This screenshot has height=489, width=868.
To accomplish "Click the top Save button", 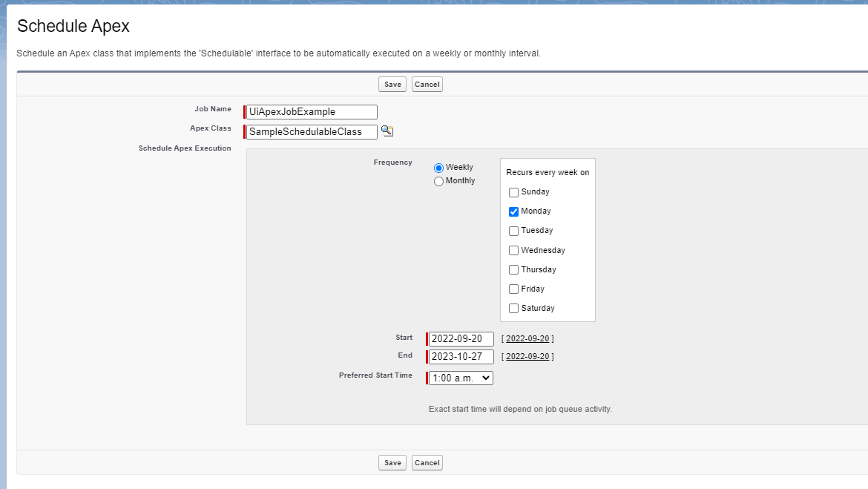I will point(392,84).
